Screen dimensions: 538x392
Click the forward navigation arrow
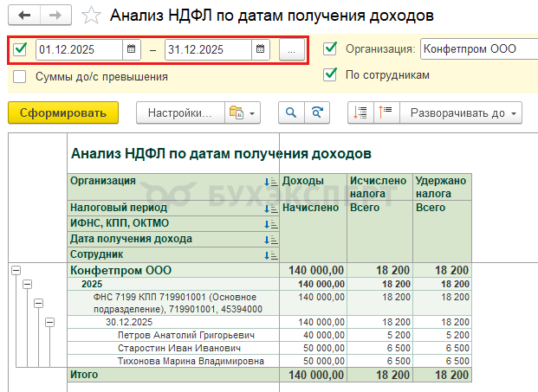point(55,16)
